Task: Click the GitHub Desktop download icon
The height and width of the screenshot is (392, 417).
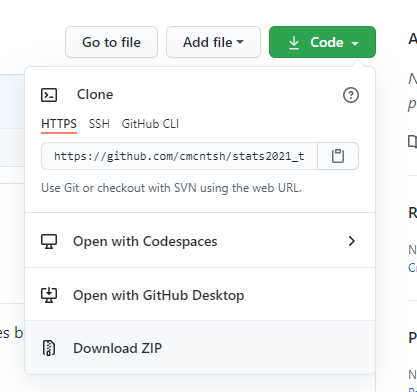Action: [49, 295]
